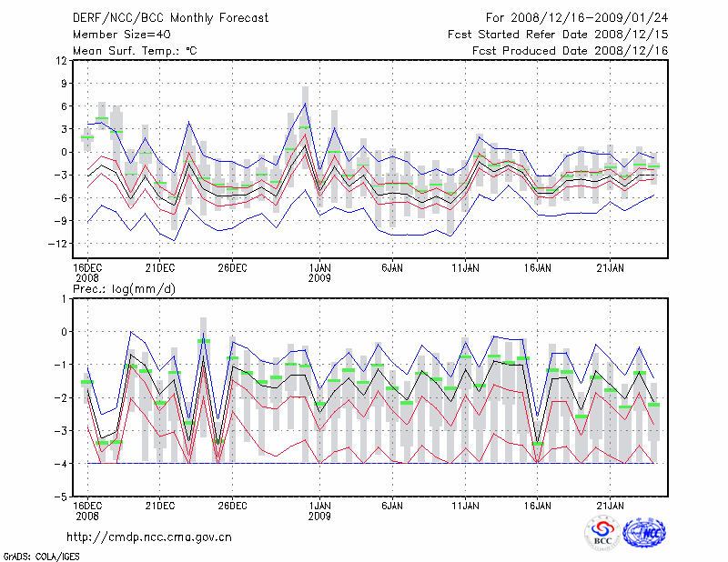
Task: Click 11JAN label under the temperature chart
Action: click(465, 268)
